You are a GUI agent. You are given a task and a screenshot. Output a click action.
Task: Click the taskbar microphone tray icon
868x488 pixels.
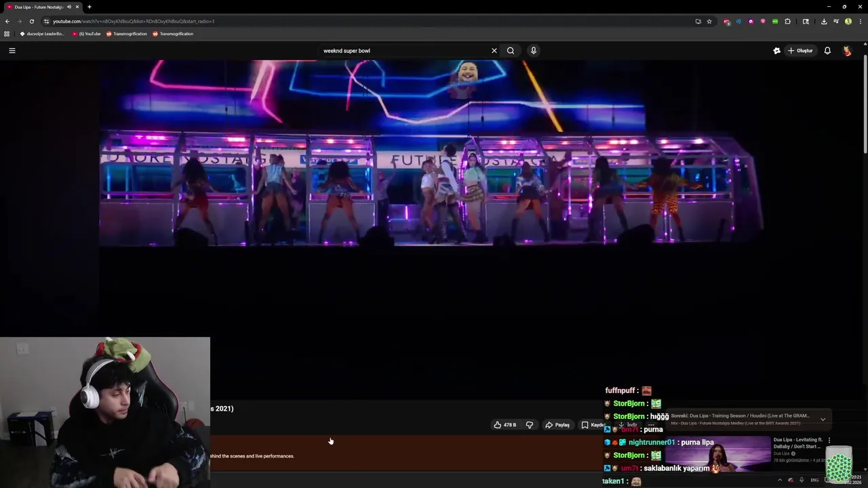click(x=802, y=480)
